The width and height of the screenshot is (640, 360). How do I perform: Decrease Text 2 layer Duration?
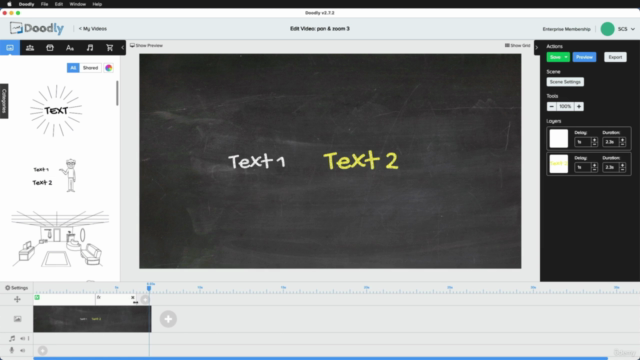pos(622,170)
